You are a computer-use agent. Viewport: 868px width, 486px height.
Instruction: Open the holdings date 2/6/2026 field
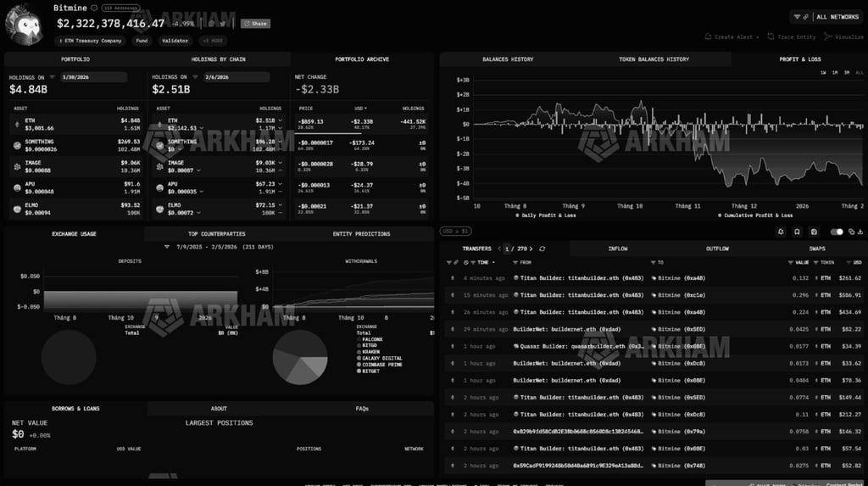click(x=236, y=77)
